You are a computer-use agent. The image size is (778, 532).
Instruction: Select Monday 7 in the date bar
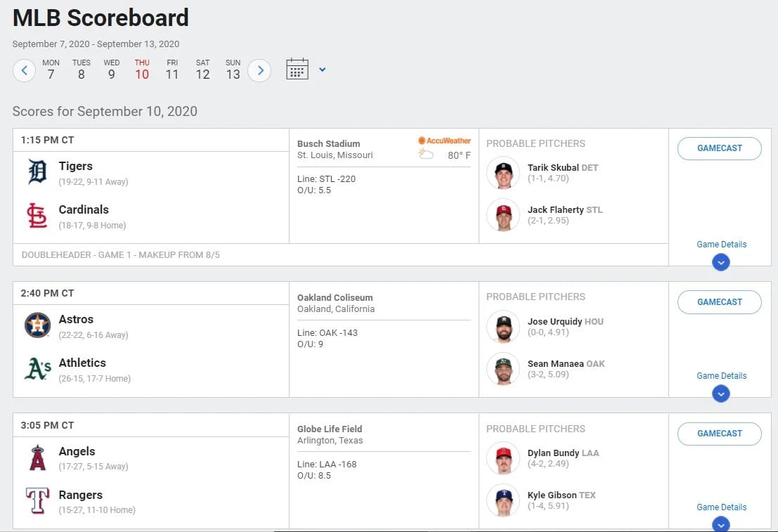[51, 70]
